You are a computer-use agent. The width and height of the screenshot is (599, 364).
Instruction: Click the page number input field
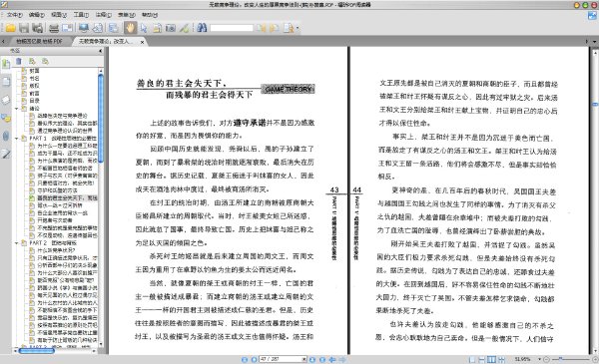[x=281, y=359]
